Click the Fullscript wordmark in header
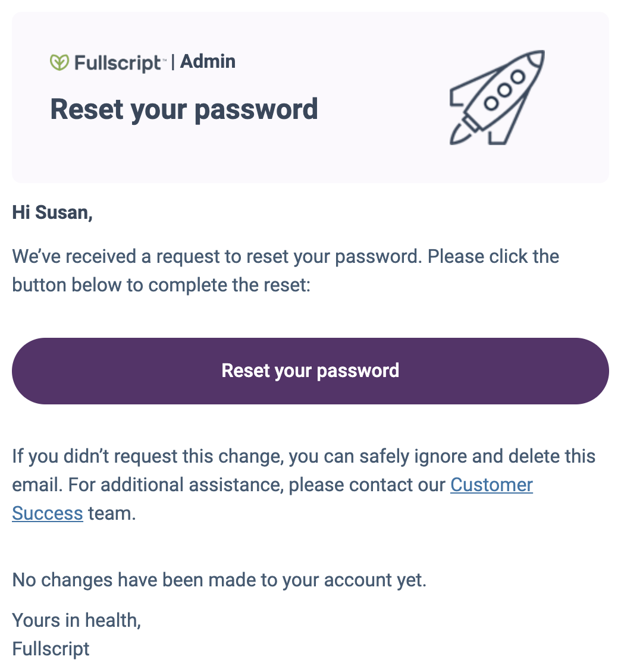This screenshot has height=672, width=621. [x=118, y=63]
